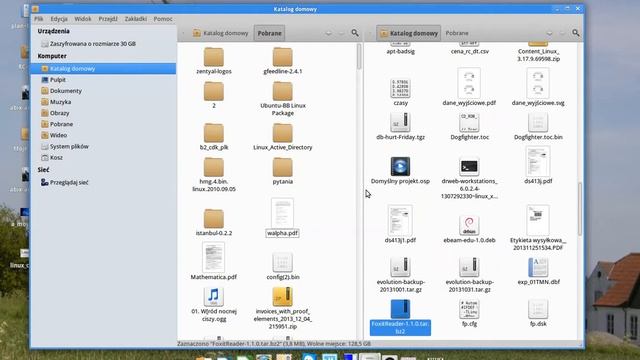Open Zaszyfrowana o rozmiarze 30 GB device
The width and height of the screenshot is (640, 360).
point(89,44)
